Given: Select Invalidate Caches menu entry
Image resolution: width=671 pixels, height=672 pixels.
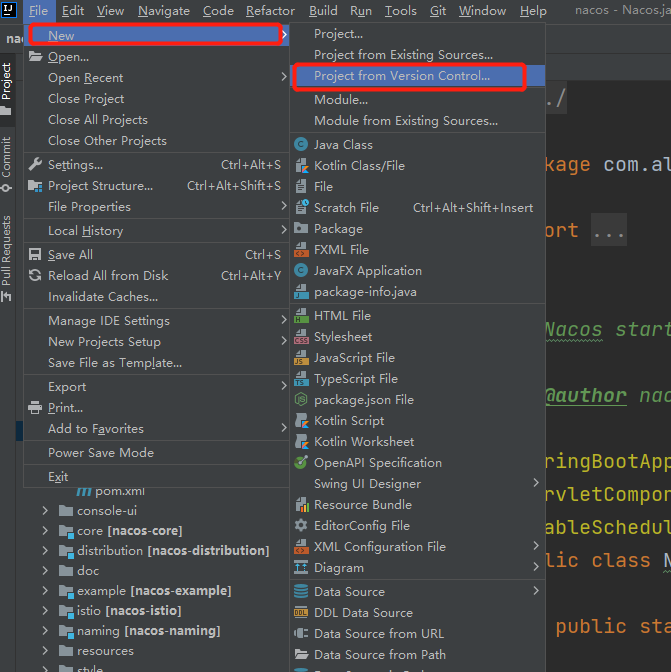Looking at the screenshot, I should pyautogui.click(x=156, y=297).
